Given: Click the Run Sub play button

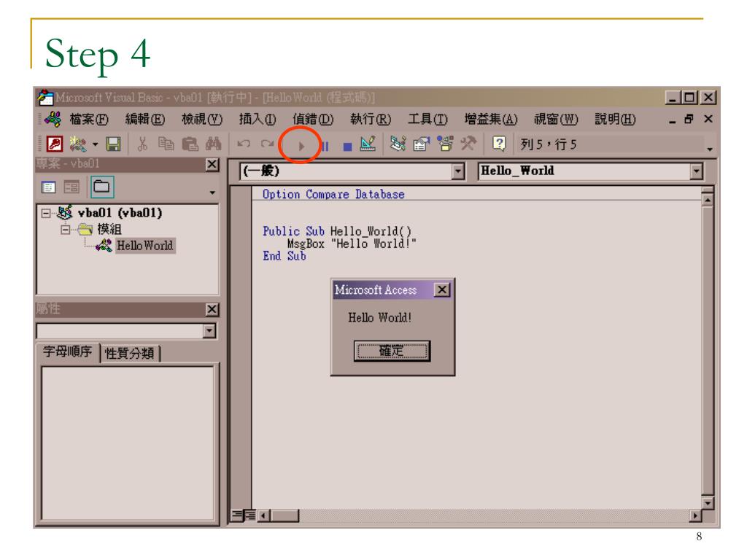Looking at the screenshot, I should tap(301, 146).
